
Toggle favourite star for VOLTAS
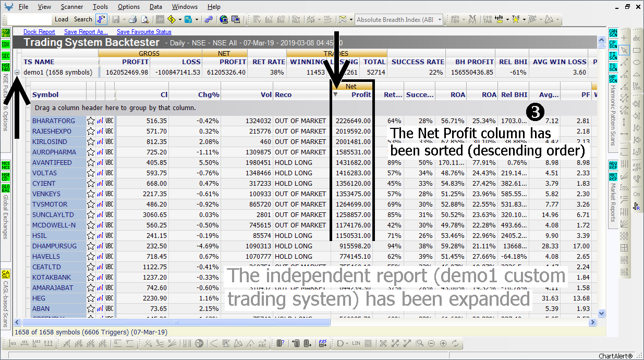pyautogui.click(x=91, y=173)
